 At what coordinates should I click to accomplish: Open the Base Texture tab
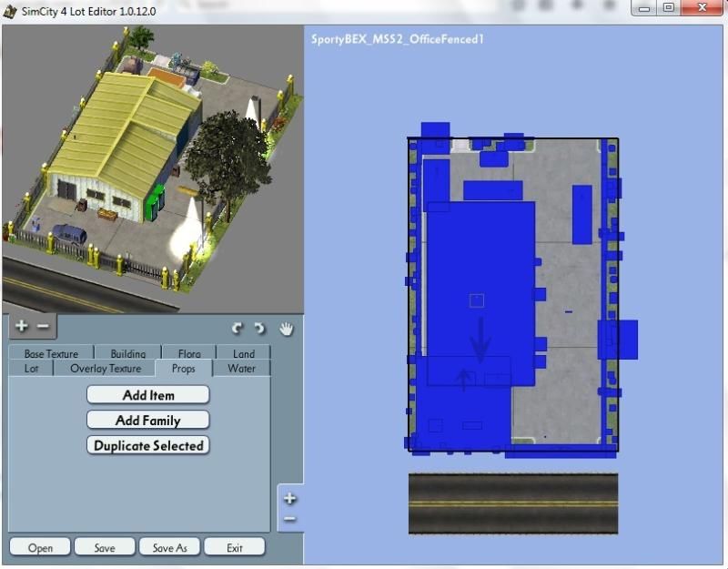(x=51, y=352)
